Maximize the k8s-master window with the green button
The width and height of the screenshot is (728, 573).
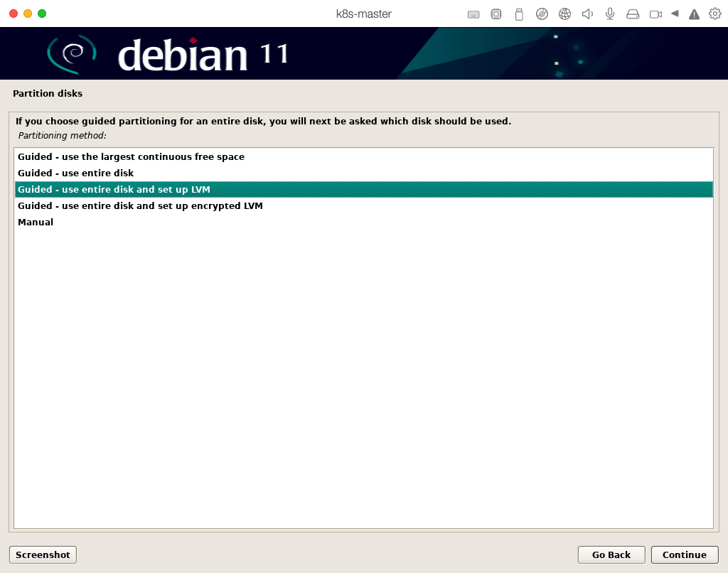click(42, 14)
